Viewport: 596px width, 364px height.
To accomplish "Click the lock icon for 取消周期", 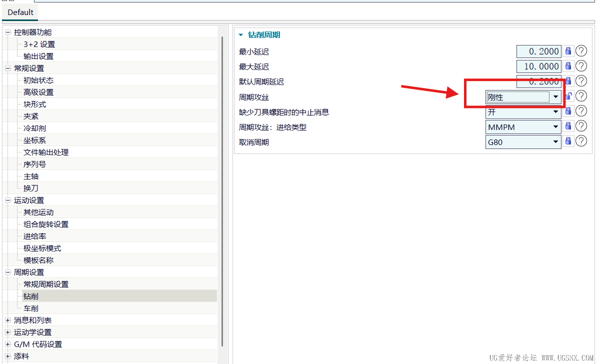I will click(x=568, y=141).
